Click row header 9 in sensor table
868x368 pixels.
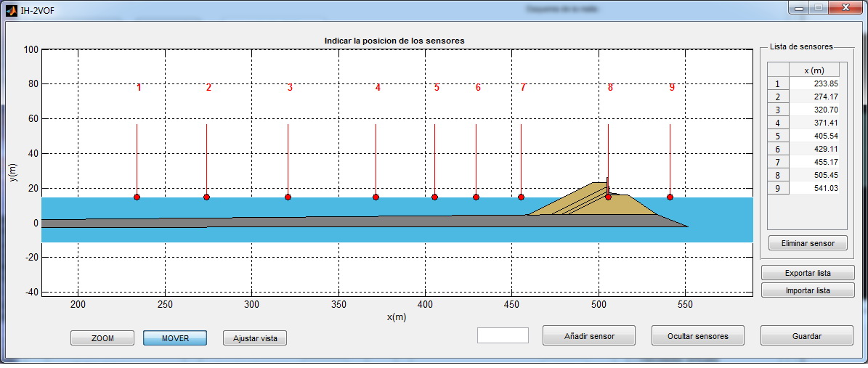777,189
